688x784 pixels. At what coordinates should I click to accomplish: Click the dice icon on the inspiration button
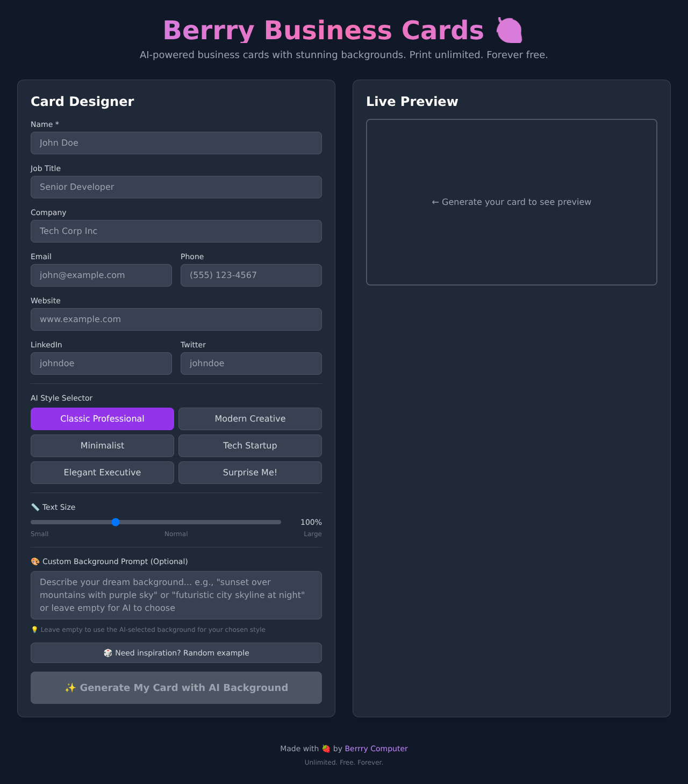point(108,653)
